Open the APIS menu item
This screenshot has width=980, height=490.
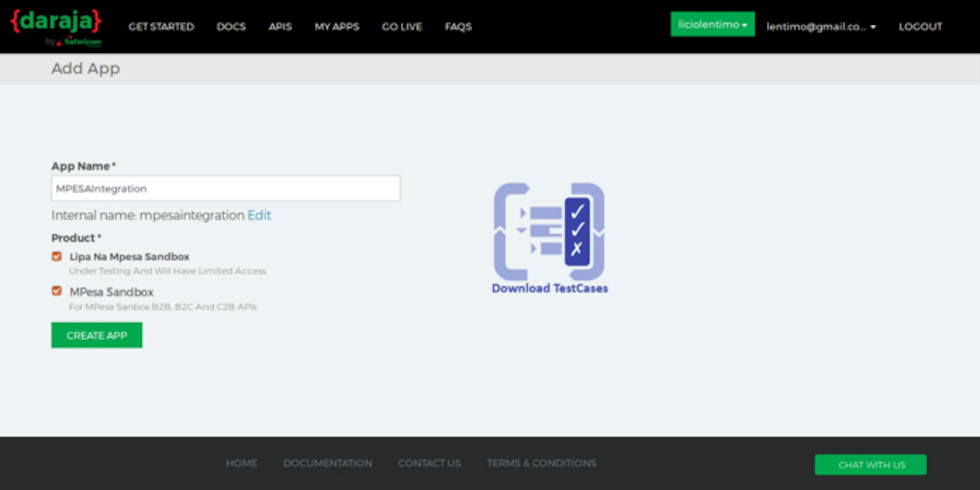(280, 27)
